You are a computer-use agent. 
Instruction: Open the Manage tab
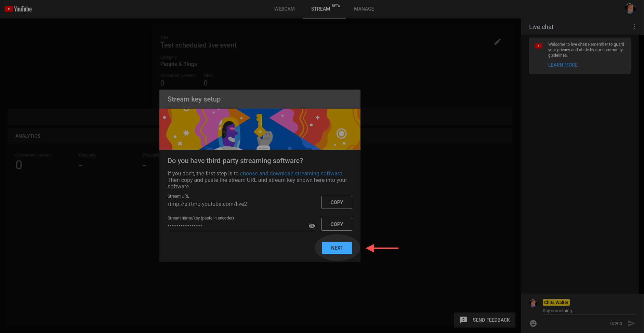tap(364, 9)
